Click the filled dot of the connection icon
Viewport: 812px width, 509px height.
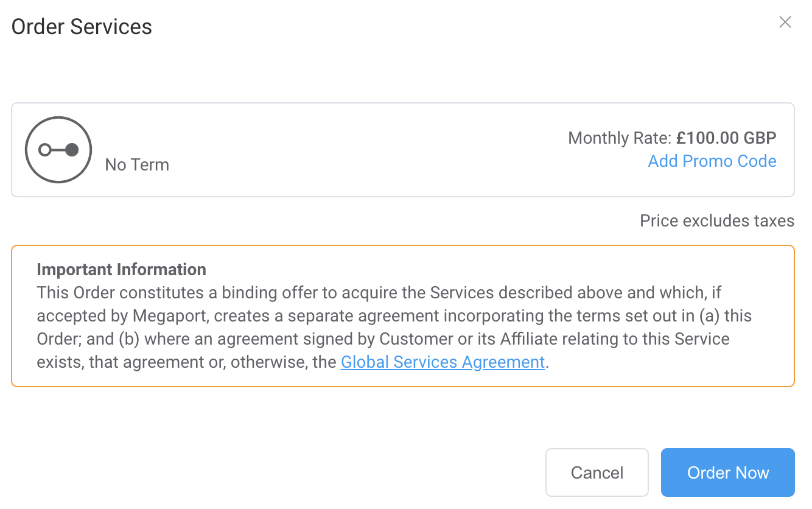(72, 150)
